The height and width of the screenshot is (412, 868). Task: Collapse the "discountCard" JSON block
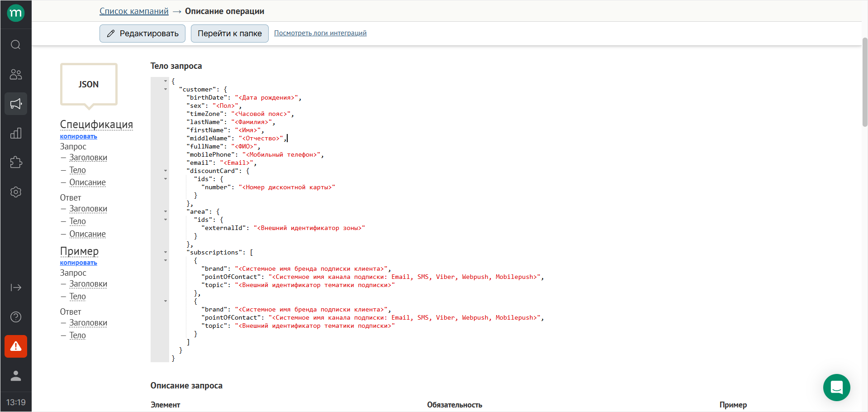(166, 171)
